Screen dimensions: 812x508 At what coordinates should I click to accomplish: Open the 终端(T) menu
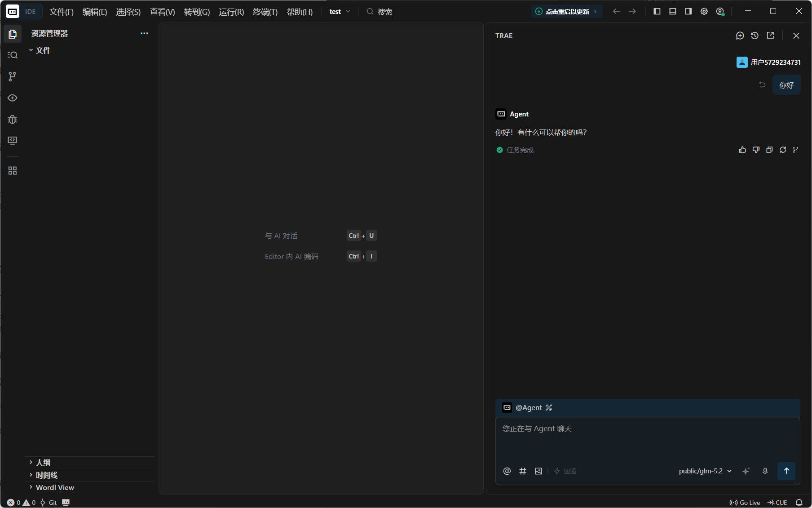pos(265,12)
